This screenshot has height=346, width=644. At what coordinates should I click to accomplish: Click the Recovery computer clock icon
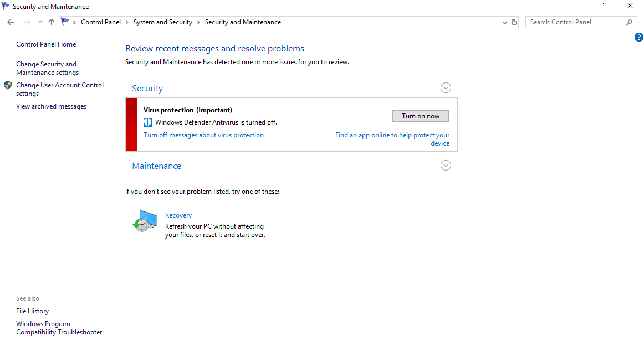pos(145,221)
